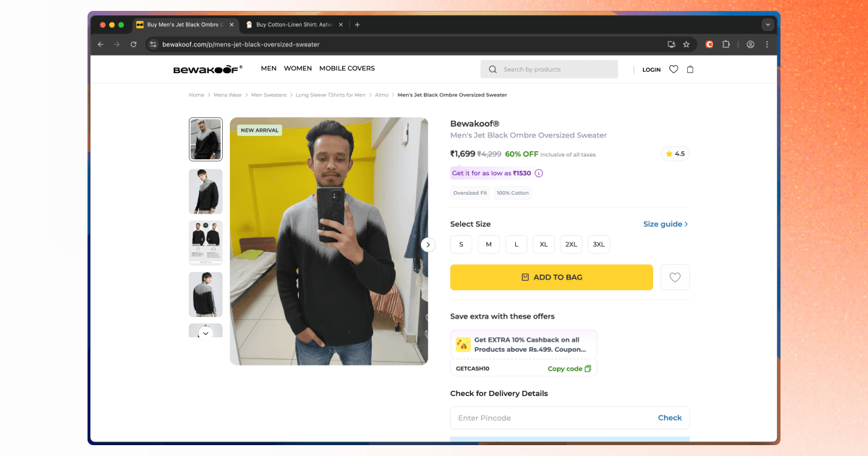Screen dimensions: 868x456
Task: Open the browser tab list chevron at top right
Action: (767, 24)
